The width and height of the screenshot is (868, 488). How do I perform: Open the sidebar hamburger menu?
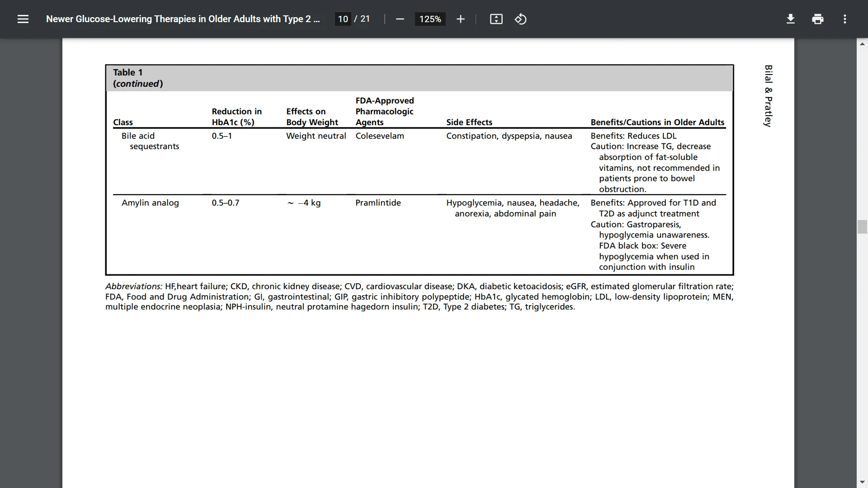(x=23, y=19)
